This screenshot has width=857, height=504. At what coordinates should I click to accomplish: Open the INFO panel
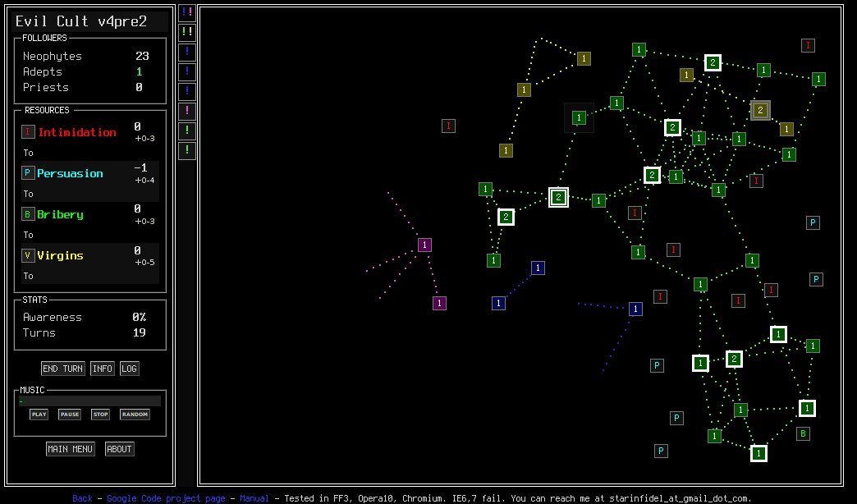103,369
